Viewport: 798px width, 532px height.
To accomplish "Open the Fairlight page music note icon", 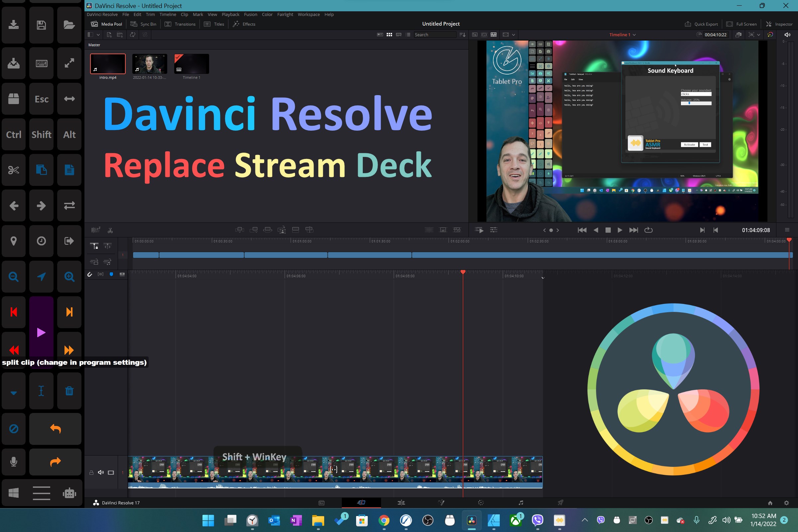I will [521, 502].
